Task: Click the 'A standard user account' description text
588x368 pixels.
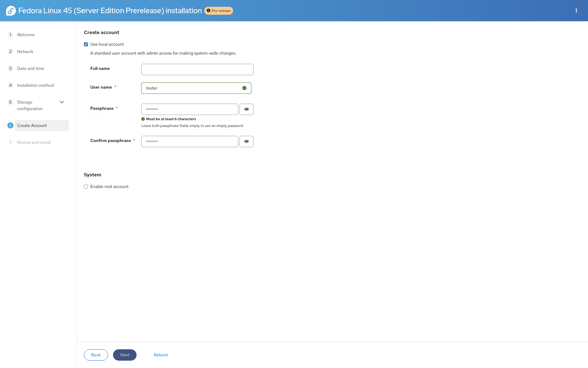Action: coord(163,53)
